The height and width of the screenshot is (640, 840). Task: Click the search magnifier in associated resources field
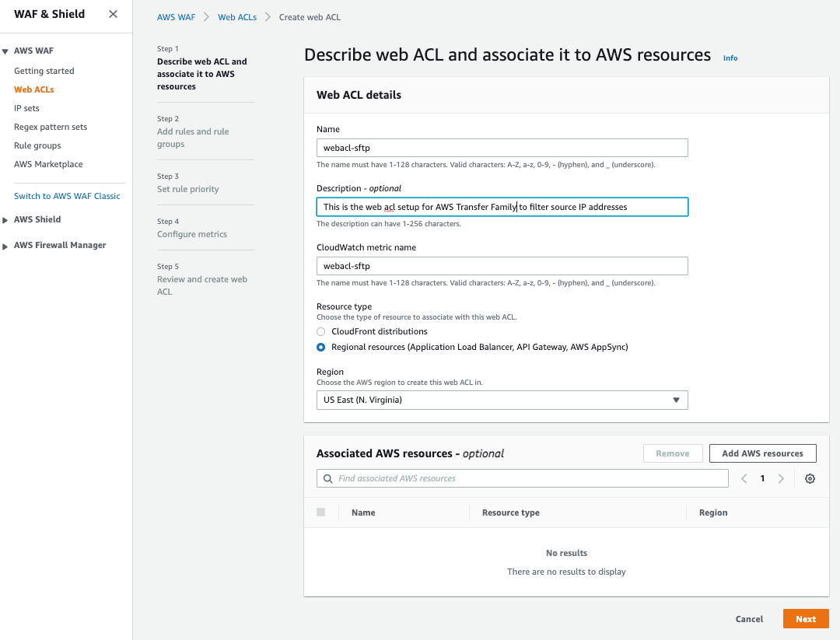click(x=327, y=478)
